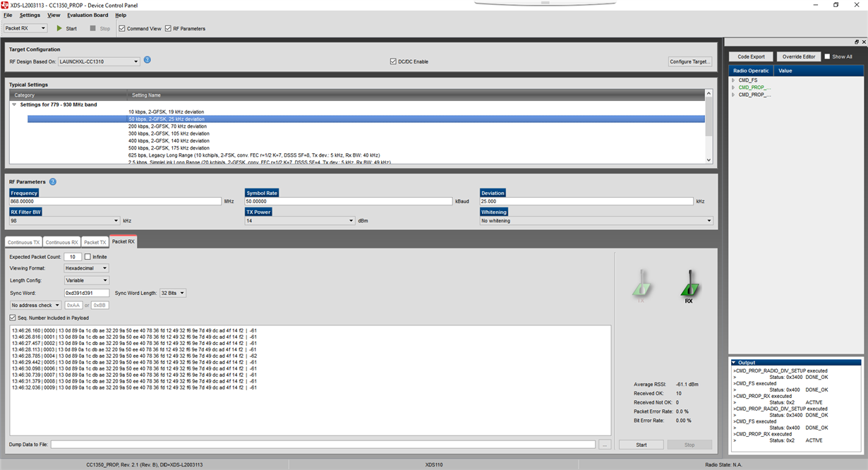Screen dimensions: 868x470
Task: Open the Help menu
Action: [x=121, y=15]
